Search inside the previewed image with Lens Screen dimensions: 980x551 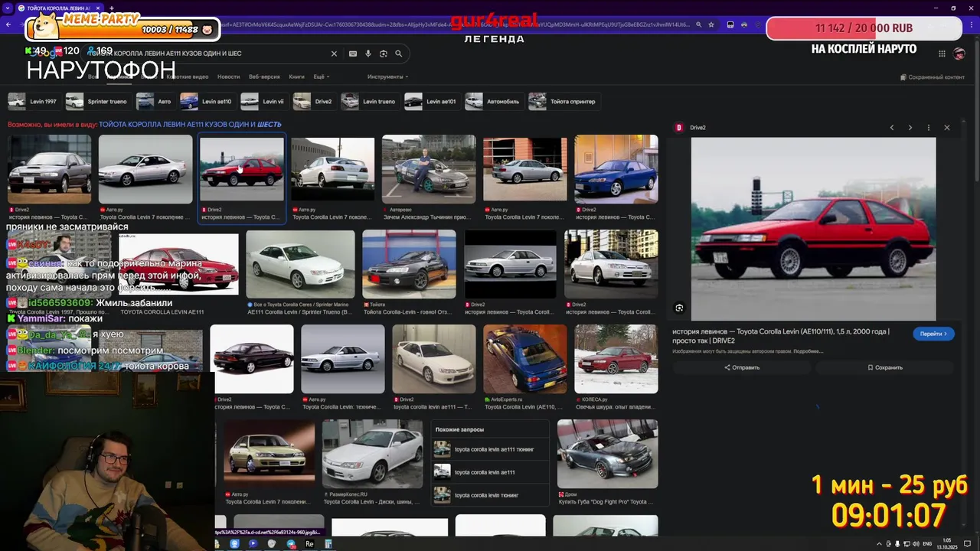pos(679,308)
